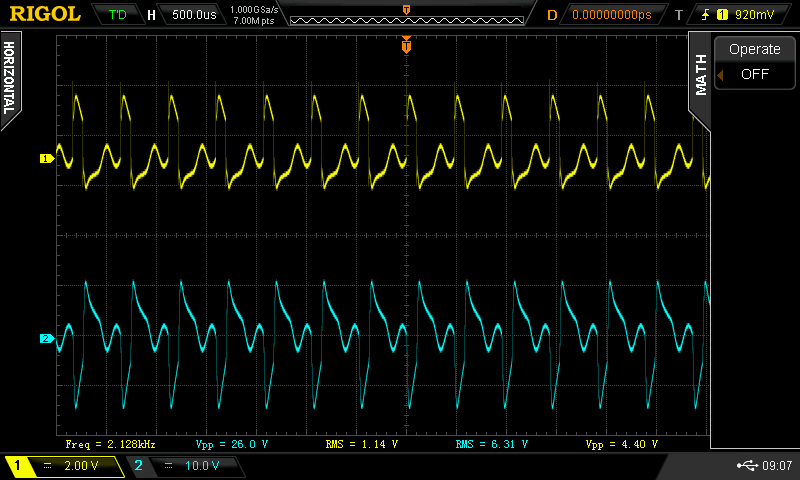Click the H horizontal label

pos(151,15)
